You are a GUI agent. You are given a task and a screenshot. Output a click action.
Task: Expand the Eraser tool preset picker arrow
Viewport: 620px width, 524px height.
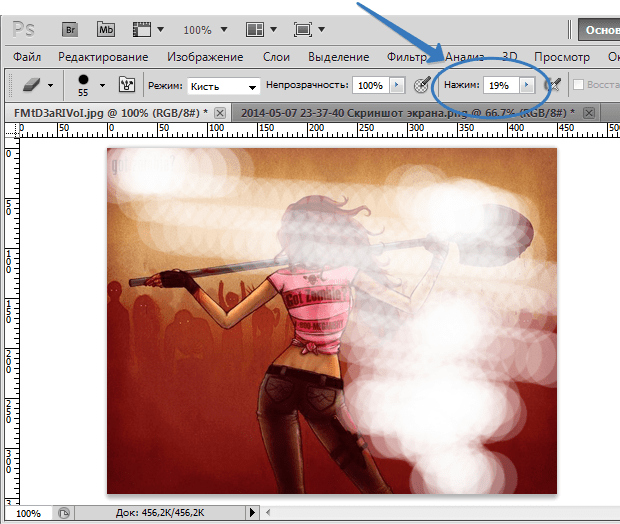pyautogui.click(x=50, y=85)
